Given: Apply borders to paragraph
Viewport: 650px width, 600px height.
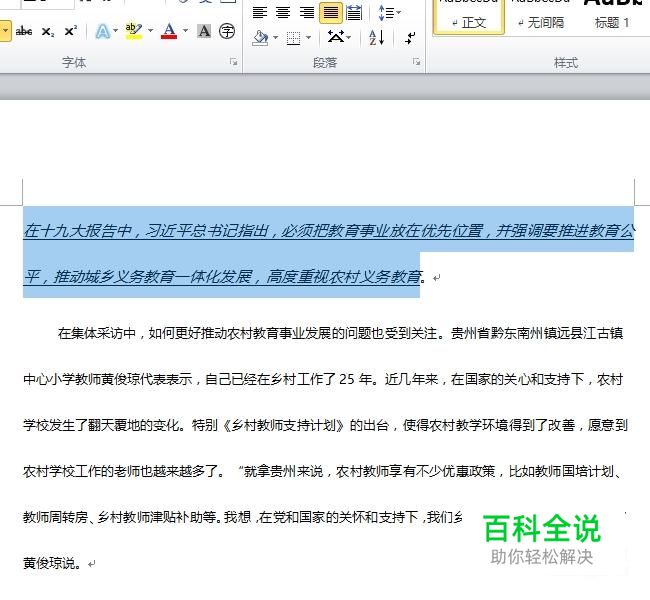Looking at the screenshot, I should tap(293, 38).
